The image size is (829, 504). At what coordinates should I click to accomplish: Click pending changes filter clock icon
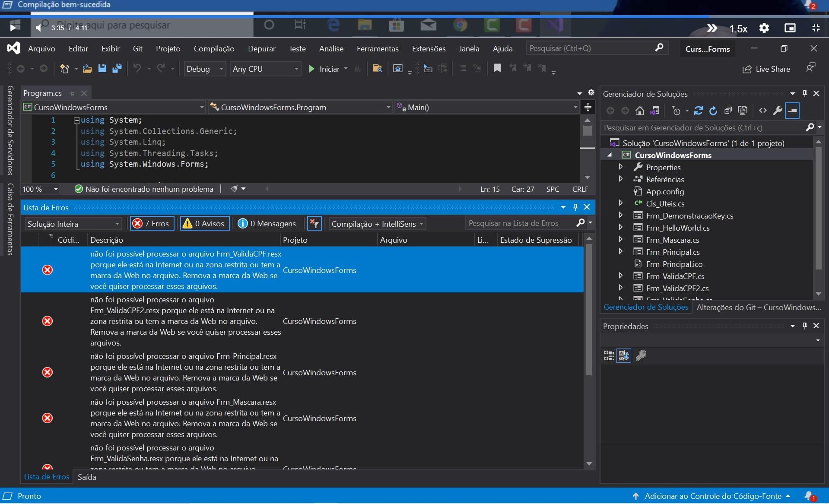point(677,111)
